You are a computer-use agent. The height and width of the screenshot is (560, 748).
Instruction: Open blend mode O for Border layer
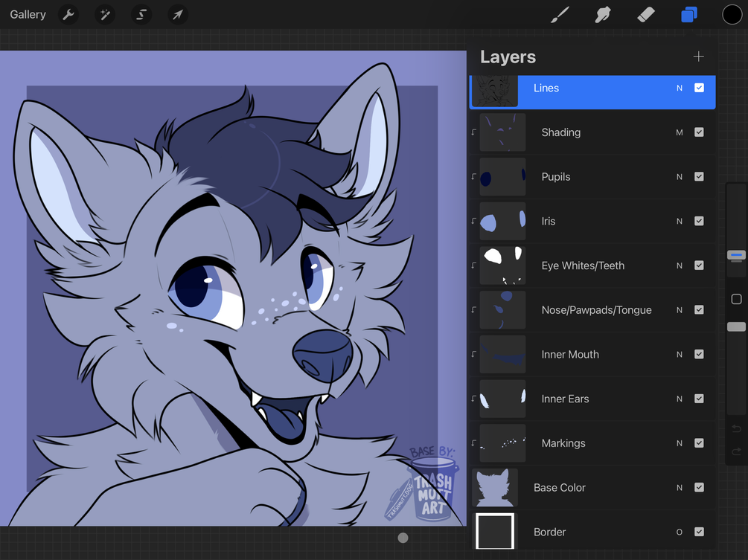(680, 532)
